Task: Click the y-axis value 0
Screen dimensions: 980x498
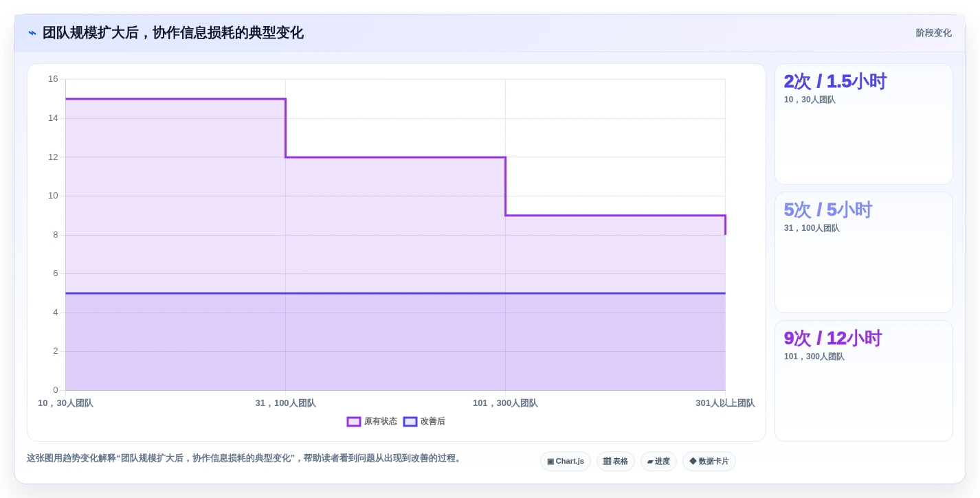Action: [x=56, y=390]
